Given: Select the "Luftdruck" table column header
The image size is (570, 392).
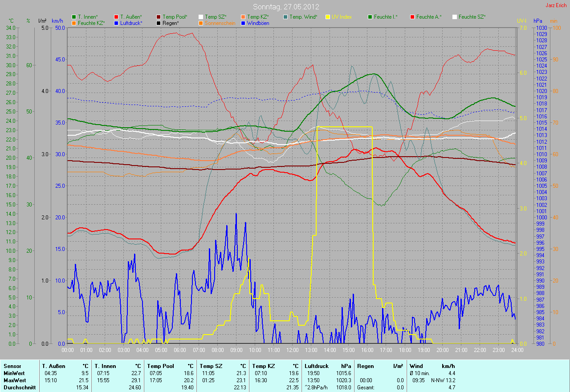Looking at the screenshot, I should pos(317,366).
